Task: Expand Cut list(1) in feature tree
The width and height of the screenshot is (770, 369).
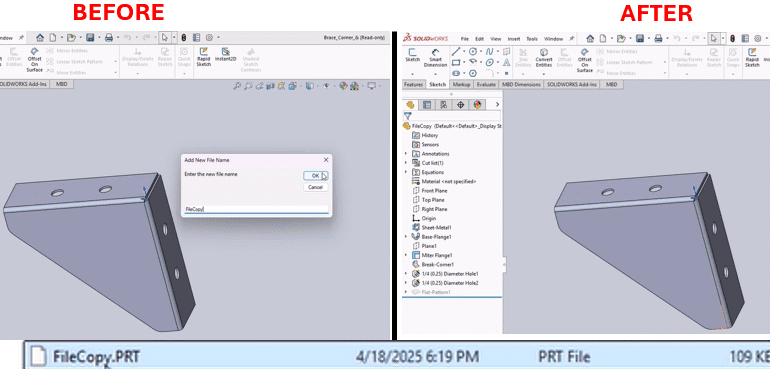Action: [406, 163]
